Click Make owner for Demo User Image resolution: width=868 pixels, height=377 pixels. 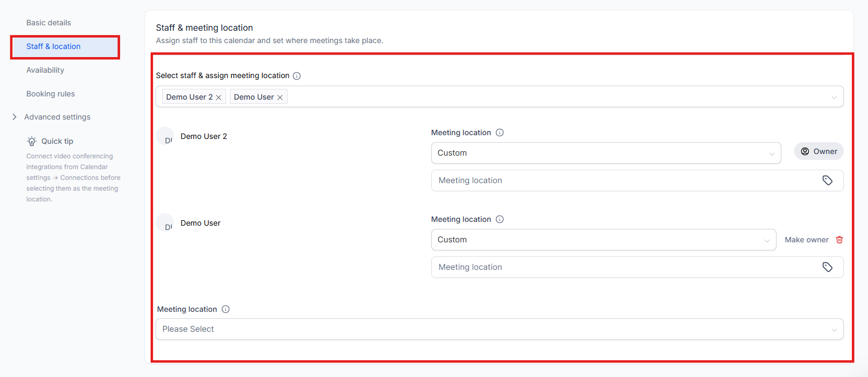pyautogui.click(x=806, y=240)
